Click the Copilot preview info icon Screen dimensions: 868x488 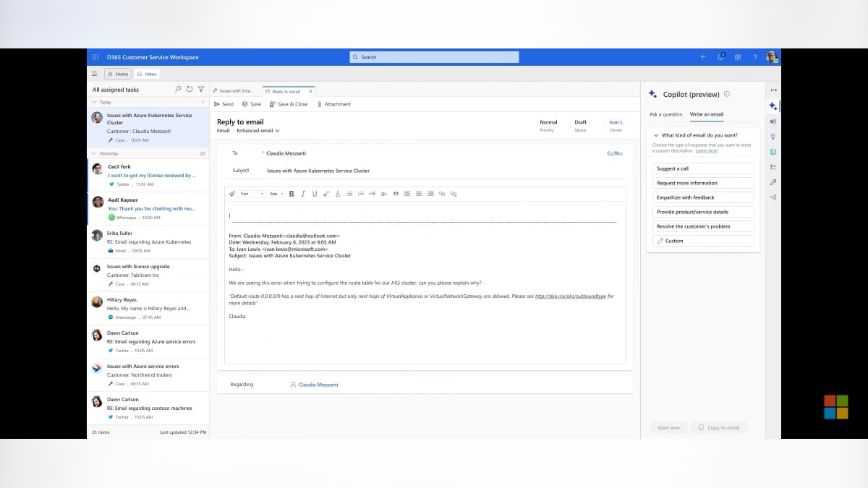tap(727, 94)
